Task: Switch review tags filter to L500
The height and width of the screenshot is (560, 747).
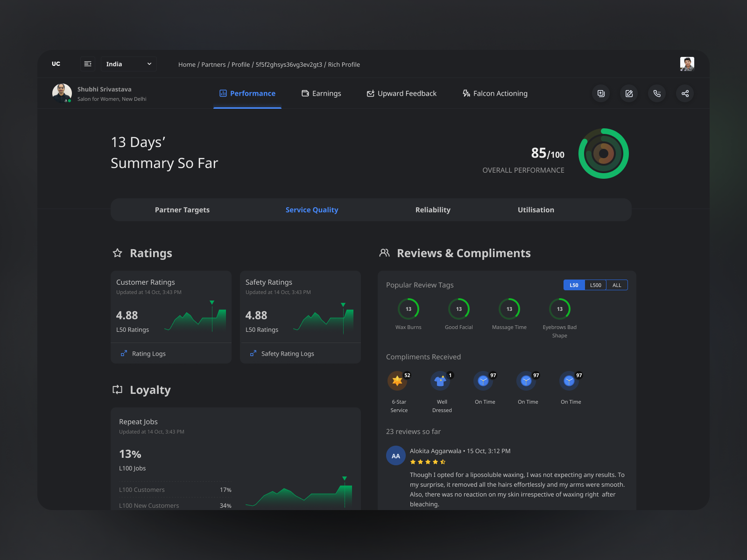Action: click(x=595, y=285)
